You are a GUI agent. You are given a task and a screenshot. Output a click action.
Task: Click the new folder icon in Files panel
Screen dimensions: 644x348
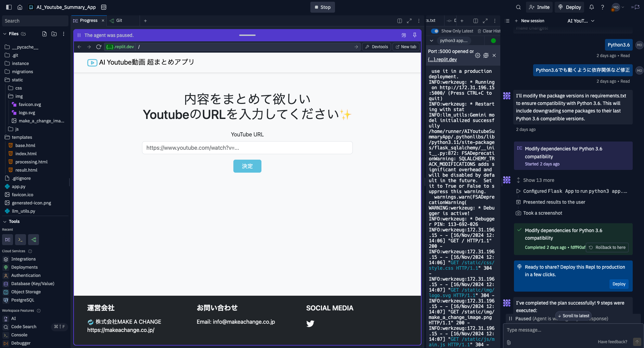(x=54, y=34)
